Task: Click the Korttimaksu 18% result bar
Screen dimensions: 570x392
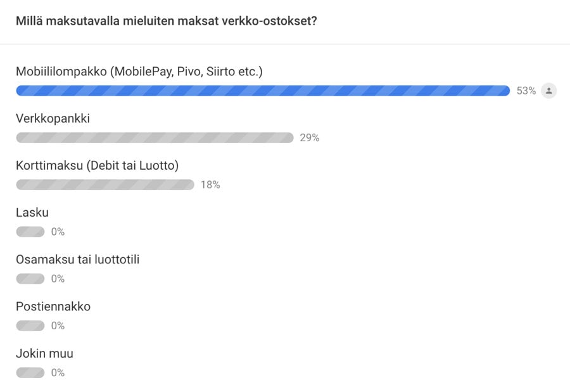Action: [x=105, y=184]
